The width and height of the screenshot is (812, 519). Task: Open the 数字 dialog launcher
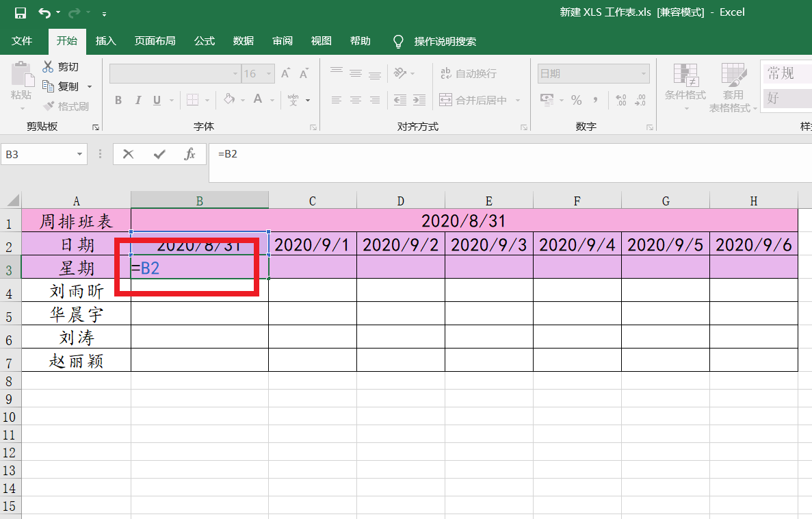650,127
